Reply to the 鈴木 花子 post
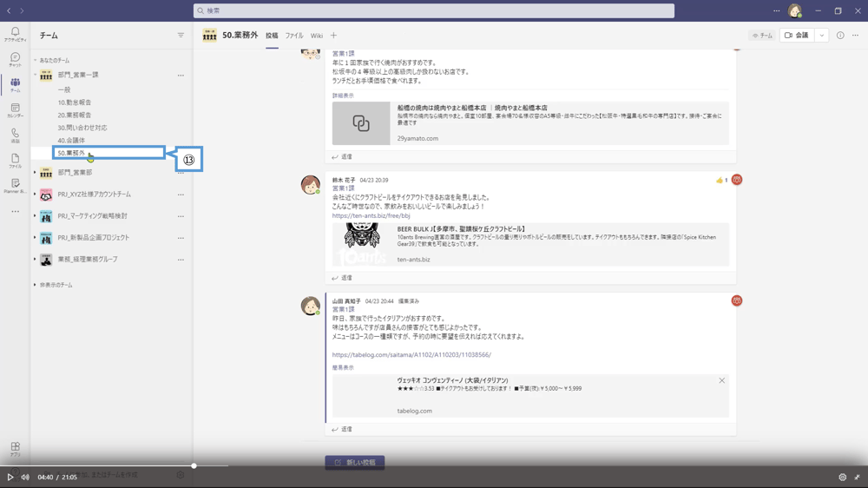This screenshot has height=488, width=868. coord(342,278)
